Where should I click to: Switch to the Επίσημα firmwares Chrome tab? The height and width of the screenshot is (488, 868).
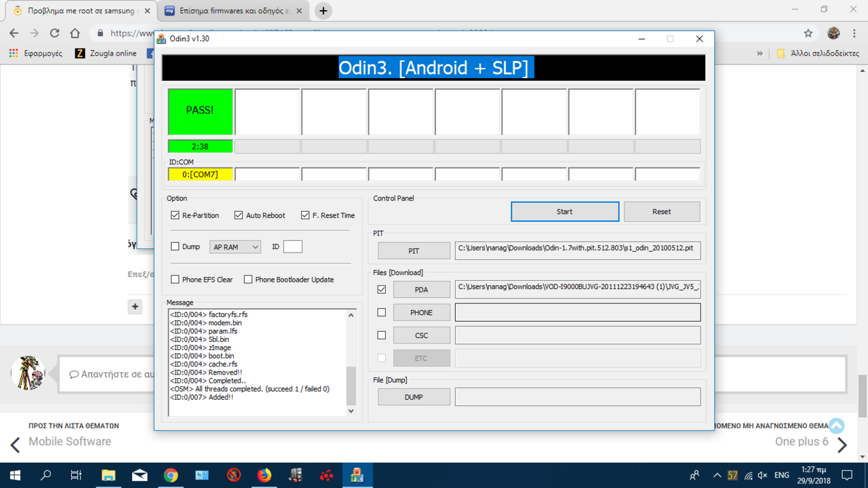pos(233,11)
